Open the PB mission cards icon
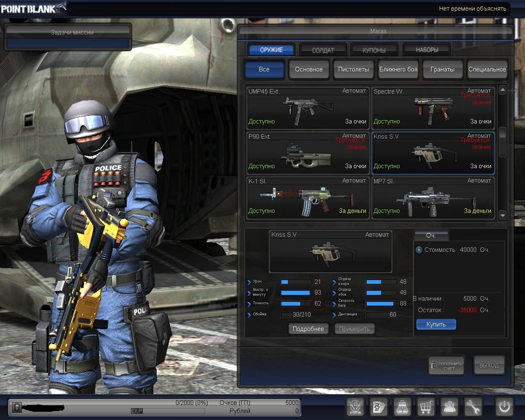The width and height of the screenshot is (525, 420). pyautogui.click(x=379, y=407)
